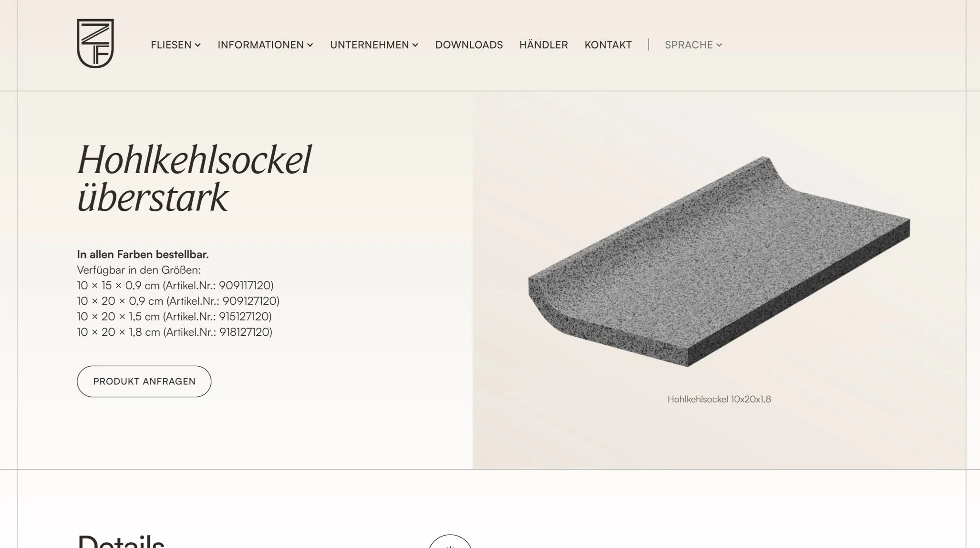Image resolution: width=980 pixels, height=548 pixels.
Task: Click the Hohlkehlsockel überstark heading
Action: pos(194,178)
